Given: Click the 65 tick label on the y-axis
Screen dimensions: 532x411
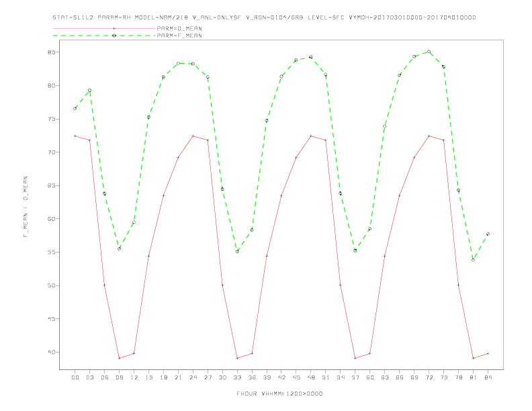Looking at the screenshot, I should [x=52, y=185].
